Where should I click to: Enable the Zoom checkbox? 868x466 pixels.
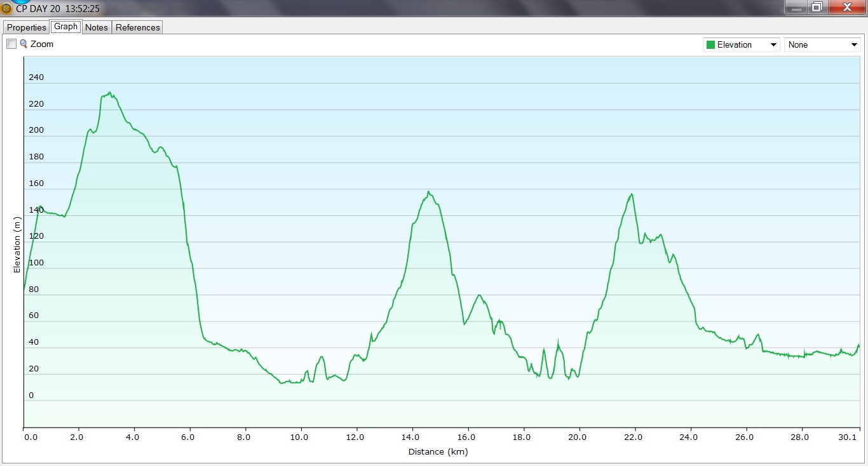[11, 44]
